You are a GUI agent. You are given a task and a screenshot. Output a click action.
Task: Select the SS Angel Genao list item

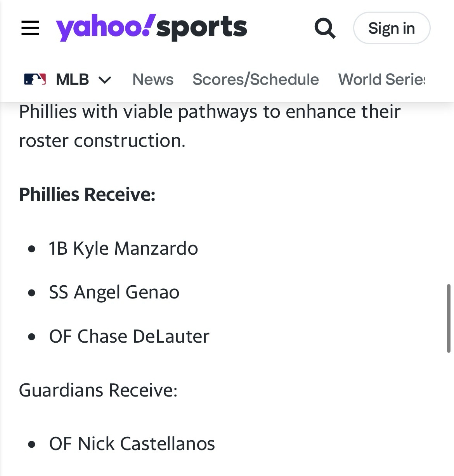click(x=114, y=292)
